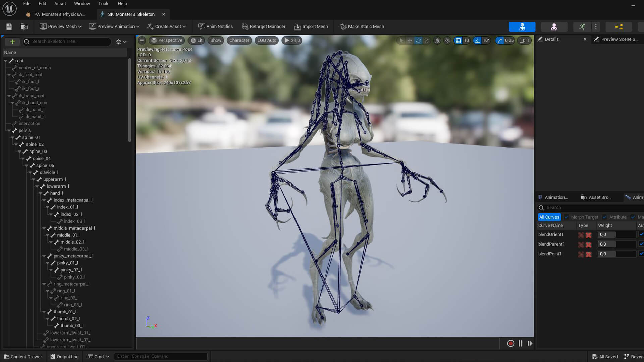Click the coordinate system icon in viewport

437,40
